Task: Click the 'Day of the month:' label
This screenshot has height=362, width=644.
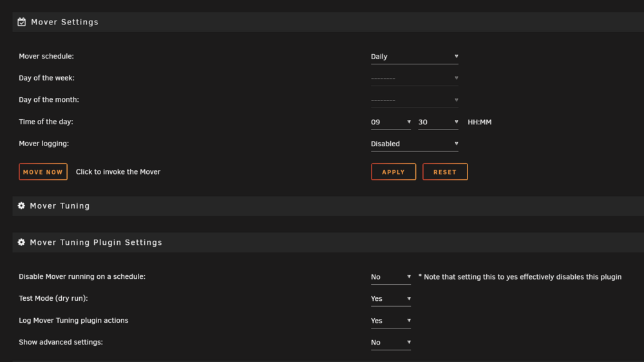Action: (49, 100)
